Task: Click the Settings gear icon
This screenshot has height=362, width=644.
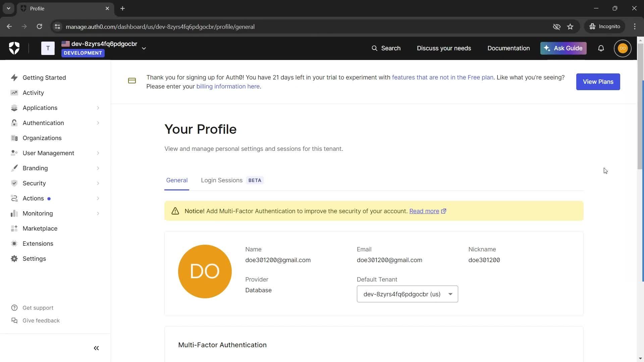Action: [x=14, y=259]
